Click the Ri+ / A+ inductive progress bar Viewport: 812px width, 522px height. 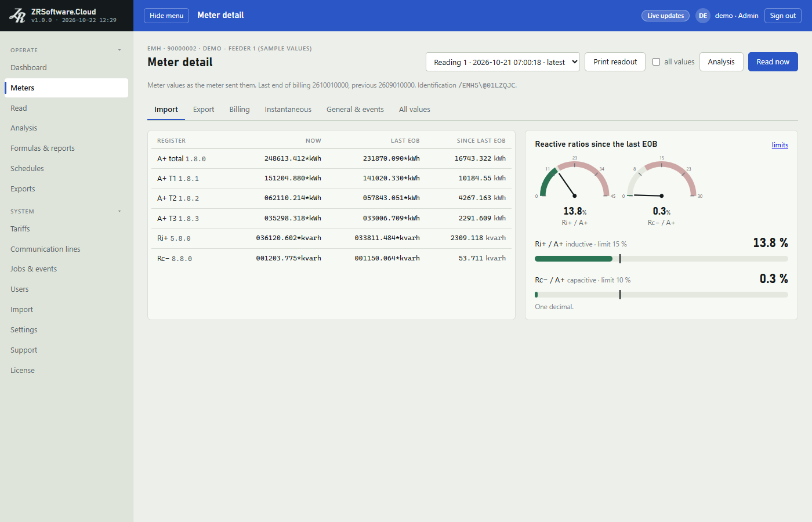pos(661,259)
